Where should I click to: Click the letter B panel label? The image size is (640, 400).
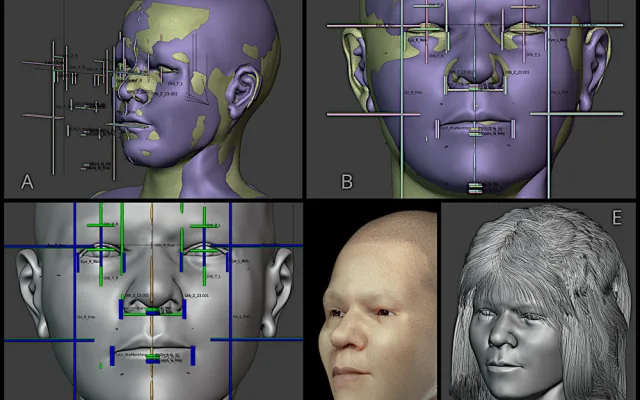347,182
